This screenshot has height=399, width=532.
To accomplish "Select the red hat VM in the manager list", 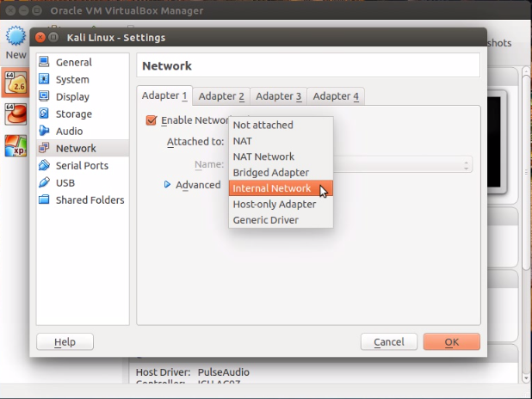I will click(15, 114).
